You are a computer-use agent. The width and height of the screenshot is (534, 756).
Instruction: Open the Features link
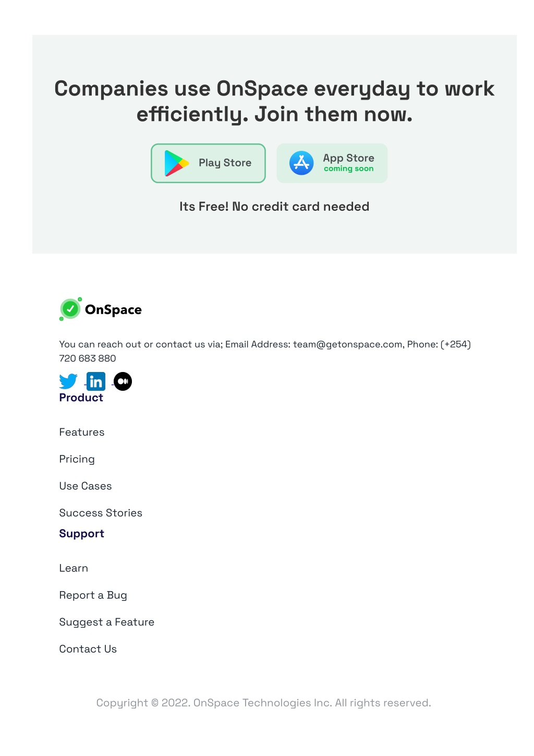click(x=82, y=433)
